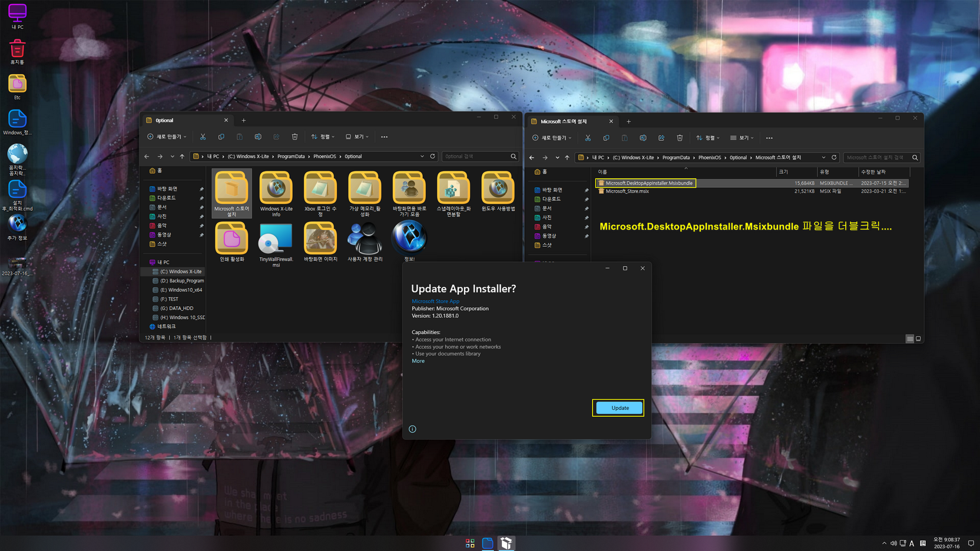Click ProgramData breadcrumb in Microsoft 스토어 설치 window

point(676,158)
